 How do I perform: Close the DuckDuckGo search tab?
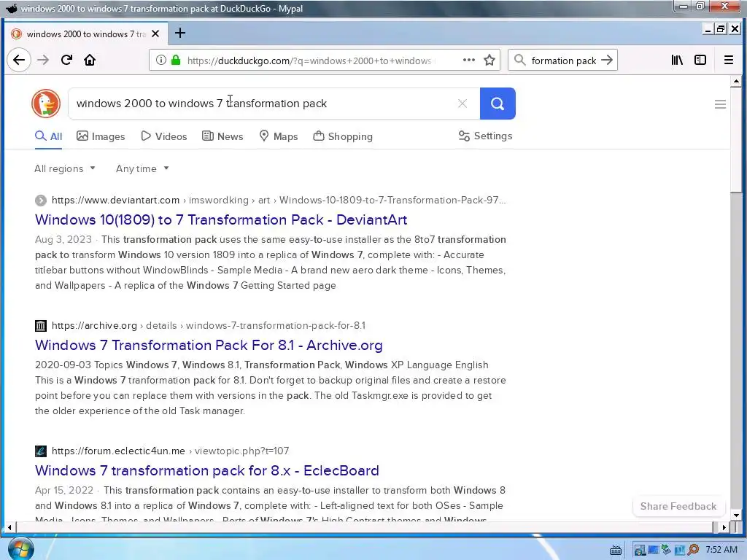(155, 34)
